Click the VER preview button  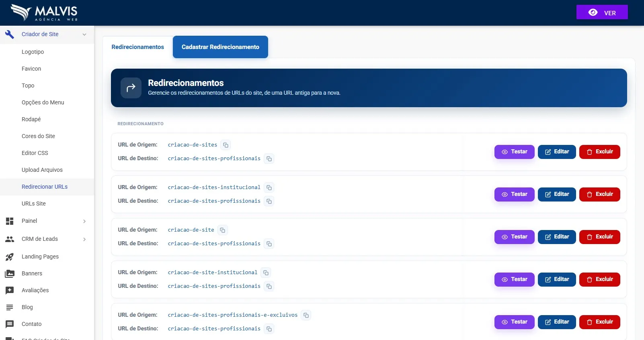coord(602,12)
